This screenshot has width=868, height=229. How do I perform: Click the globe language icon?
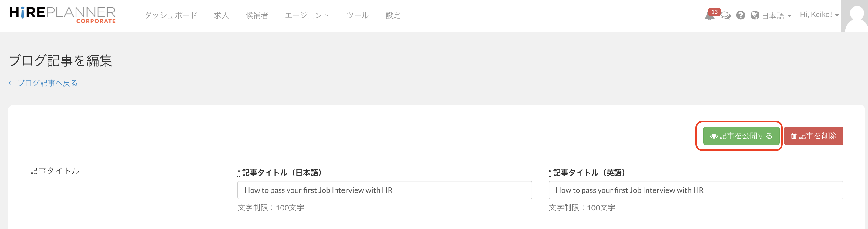point(755,15)
